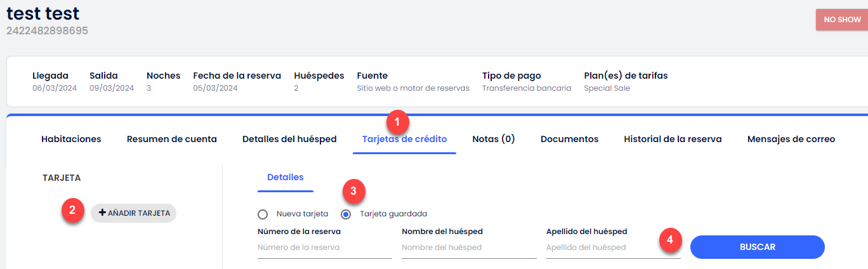The height and width of the screenshot is (269, 868).
Task: Switch to Resumen de cuenta tab
Action: pos(172,139)
